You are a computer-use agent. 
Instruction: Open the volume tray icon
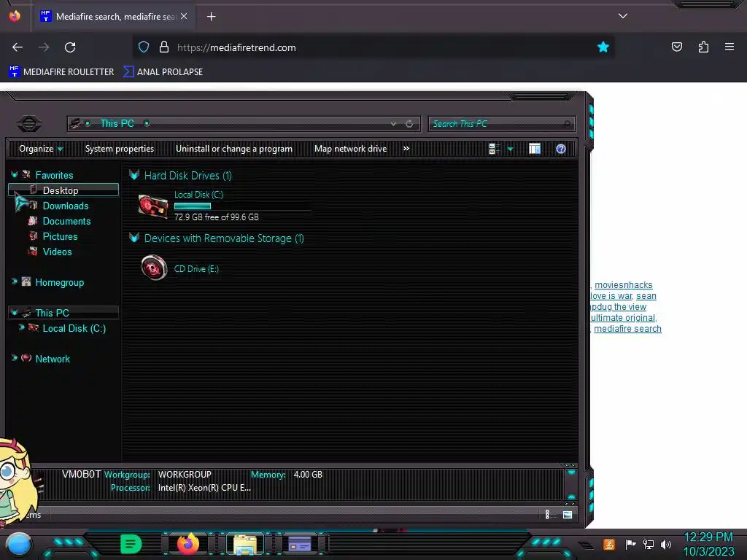tap(665, 544)
